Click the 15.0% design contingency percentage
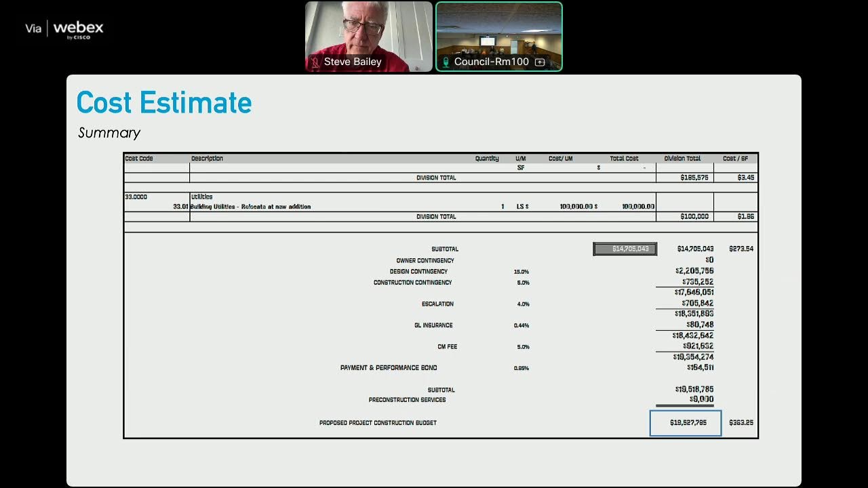The height and width of the screenshot is (488, 868). [521, 272]
